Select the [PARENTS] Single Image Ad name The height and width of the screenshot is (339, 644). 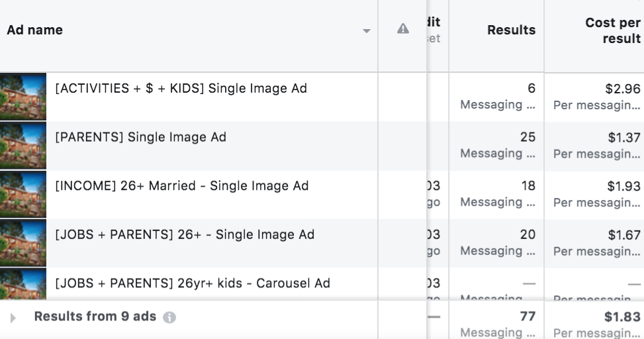140,138
